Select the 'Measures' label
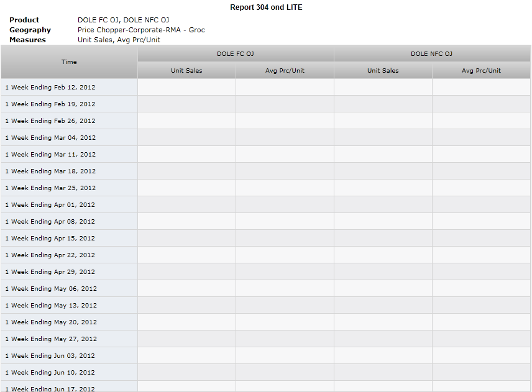This screenshot has height=392, width=532. 27,40
